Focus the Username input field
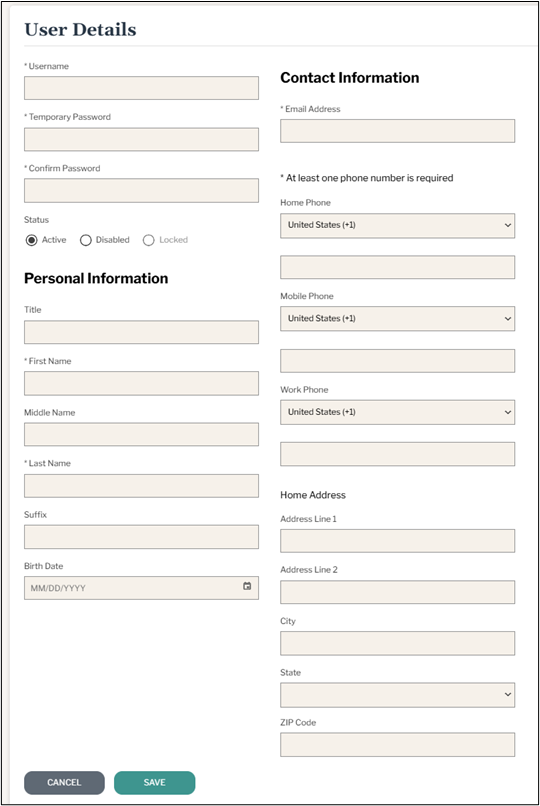 (x=141, y=88)
